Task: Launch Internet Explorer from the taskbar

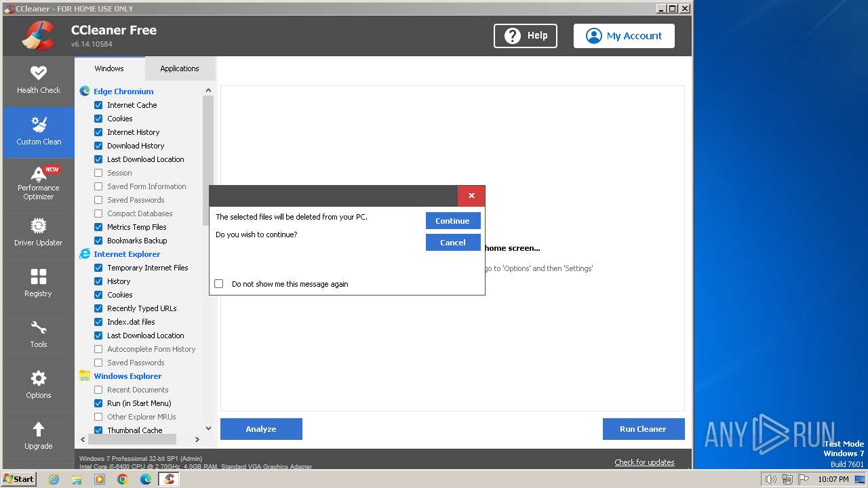Action: coord(54,479)
